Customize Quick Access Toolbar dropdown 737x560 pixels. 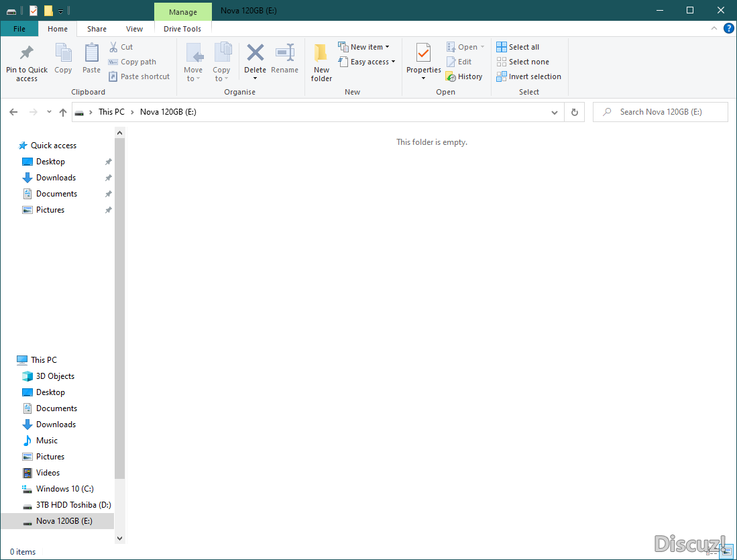click(x=60, y=11)
